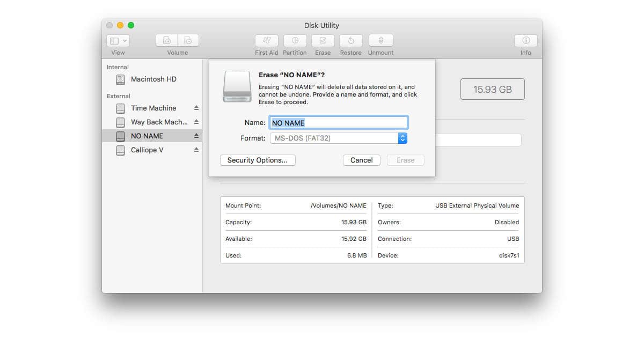
Task: Eject the Calliope V drive
Action: click(x=196, y=150)
